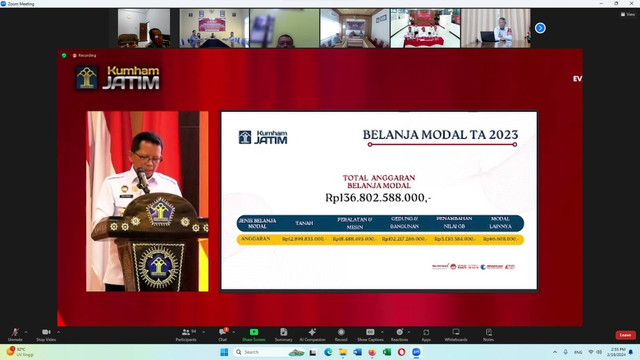Show hidden system tray icons
The image size is (640, 360).
pyautogui.click(x=555, y=352)
